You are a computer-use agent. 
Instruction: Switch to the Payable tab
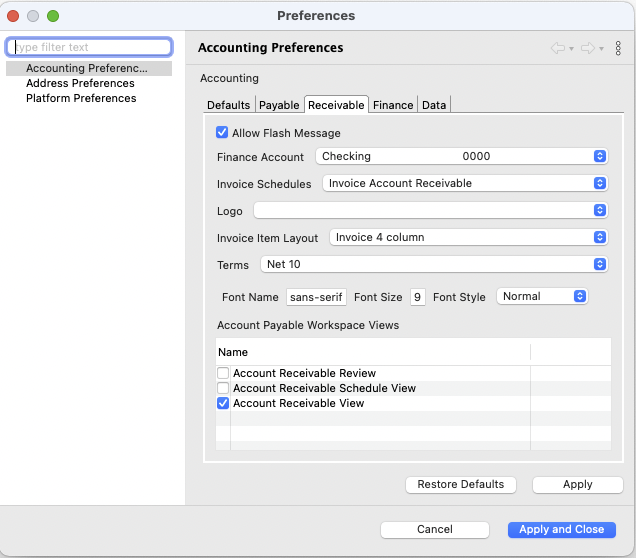click(279, 105)
